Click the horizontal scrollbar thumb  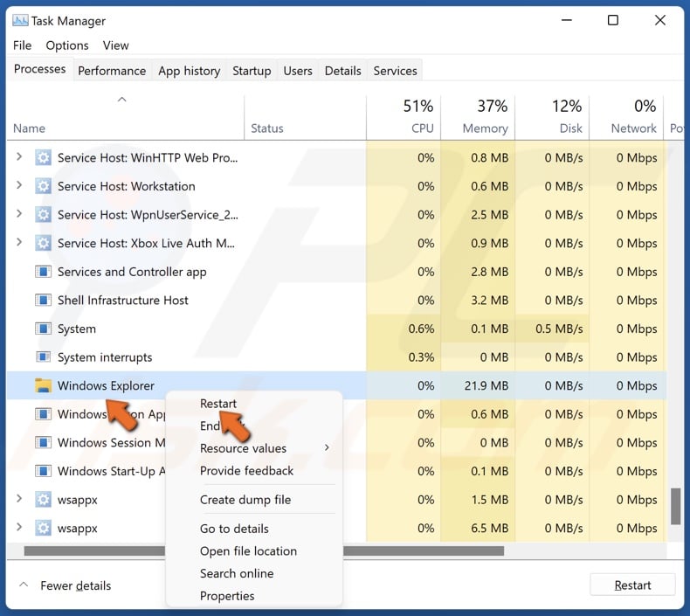[264, 550]
